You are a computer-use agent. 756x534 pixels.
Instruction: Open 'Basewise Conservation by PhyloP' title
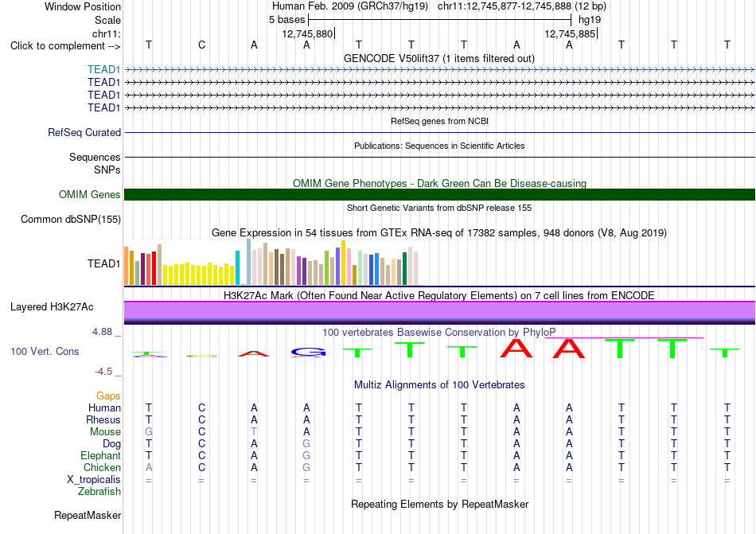[x=438, y=333]
